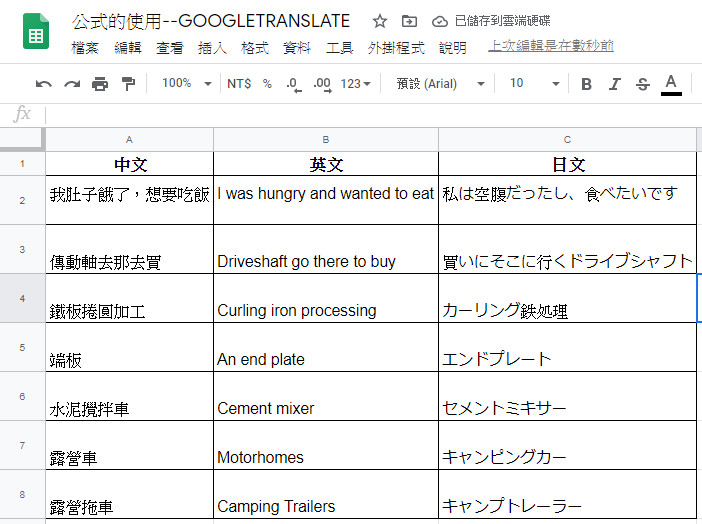
Task: Print the spreadsheet
Action: point(100,84)
